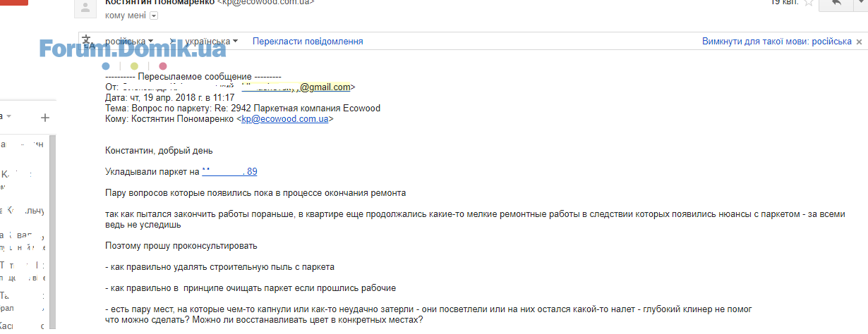
Task: Click the sender avatar icon
Action: tap(86, 8)
